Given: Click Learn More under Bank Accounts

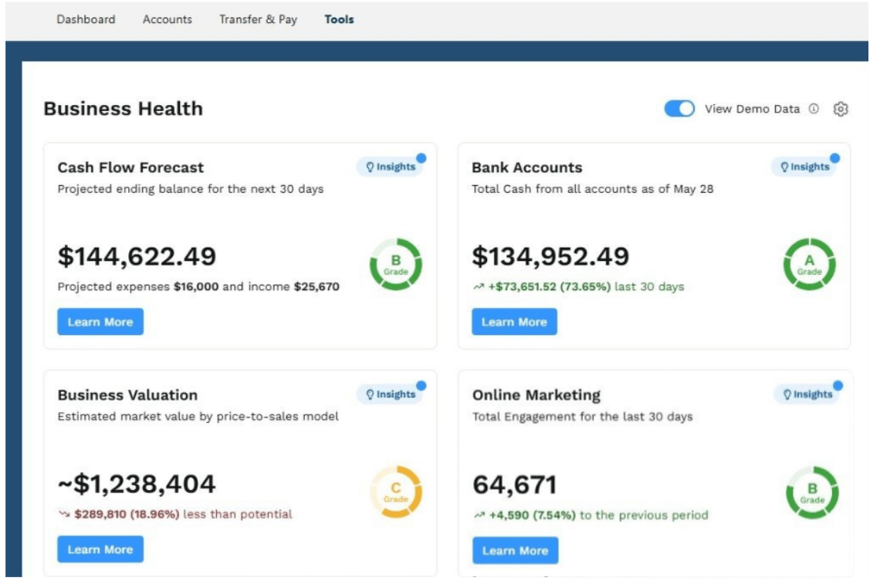Looking at the screenshot, I should (514, 322).
